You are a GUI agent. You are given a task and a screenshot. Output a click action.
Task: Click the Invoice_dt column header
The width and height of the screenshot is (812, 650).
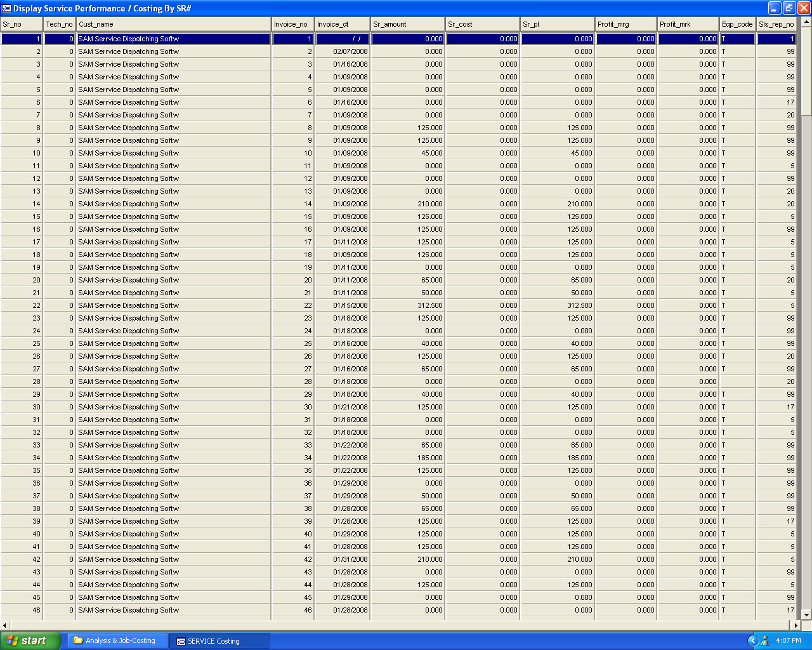(343, 24)
